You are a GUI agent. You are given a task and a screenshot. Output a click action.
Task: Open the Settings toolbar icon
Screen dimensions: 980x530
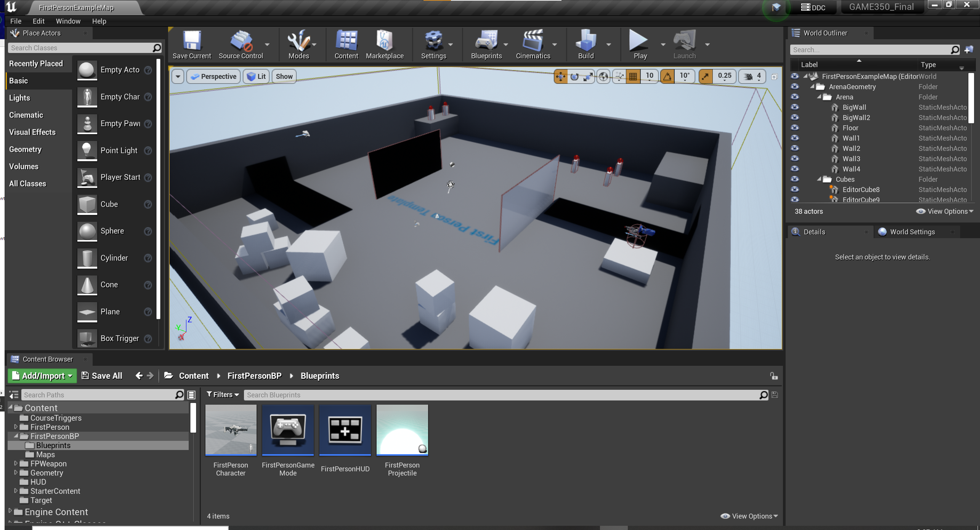point(434,44)
